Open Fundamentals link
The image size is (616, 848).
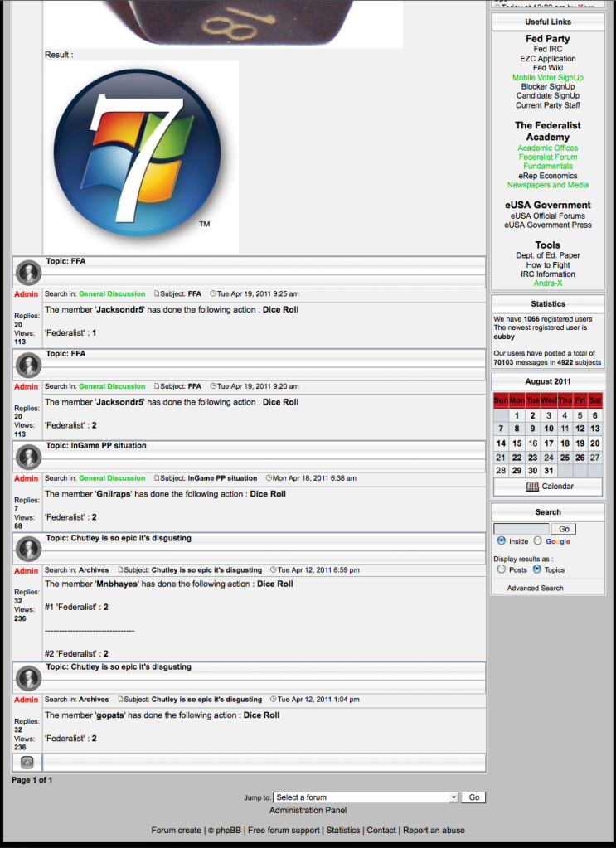548,166
